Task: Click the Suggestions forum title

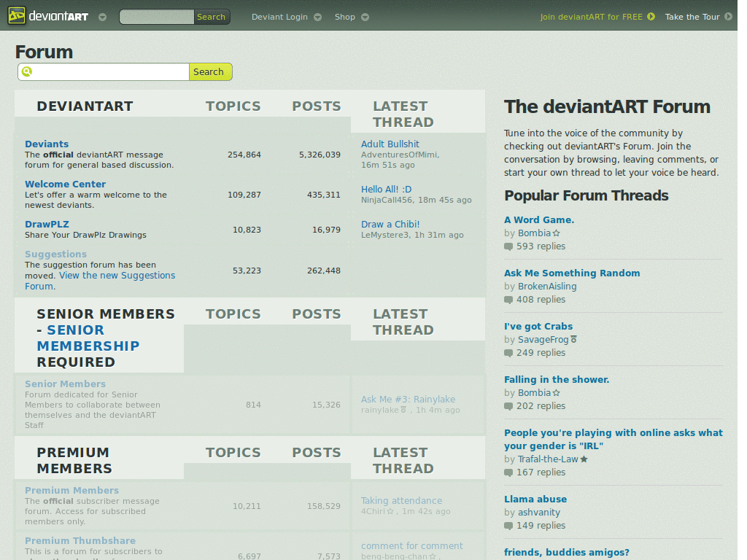Action: click(55, 254)
